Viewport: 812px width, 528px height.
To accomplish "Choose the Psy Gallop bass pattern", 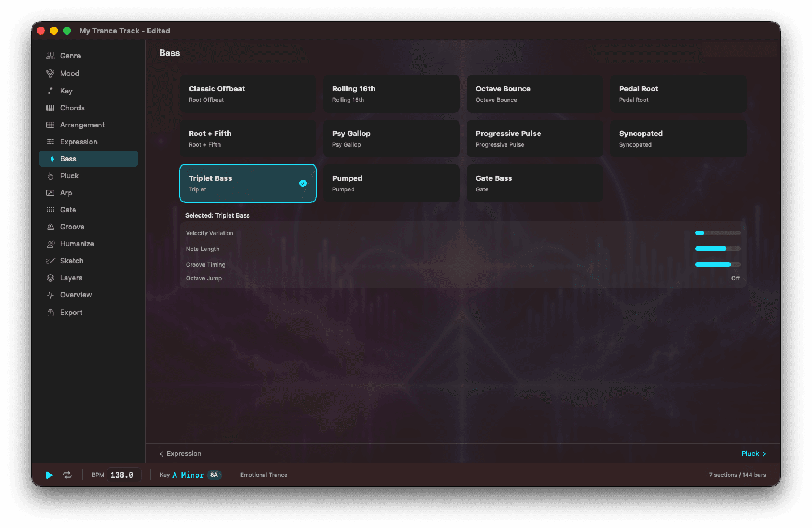I will click(x=391, y=138).
